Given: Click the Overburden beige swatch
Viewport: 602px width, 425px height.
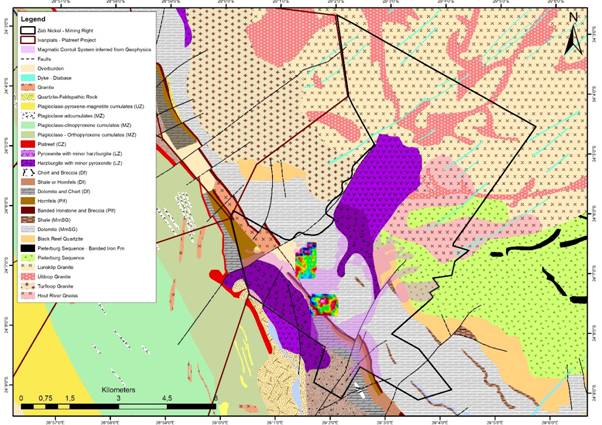Looking at the screenshot, I should [28, 68].
